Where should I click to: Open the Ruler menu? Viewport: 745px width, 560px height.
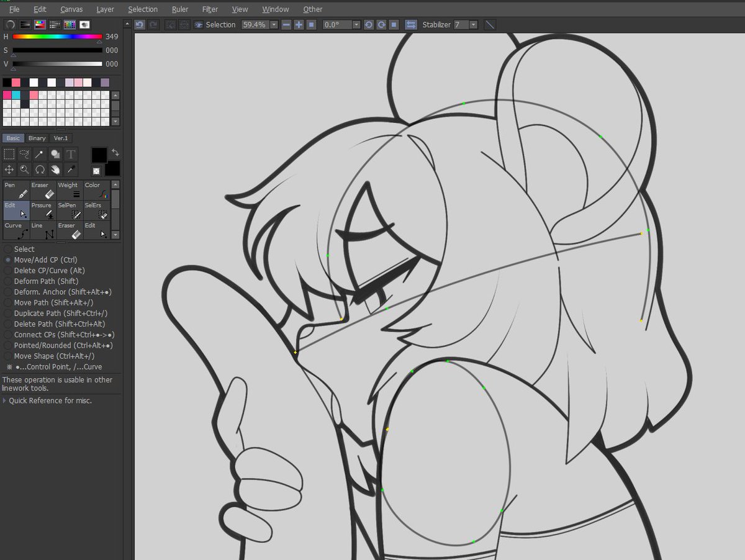point(180,9)
